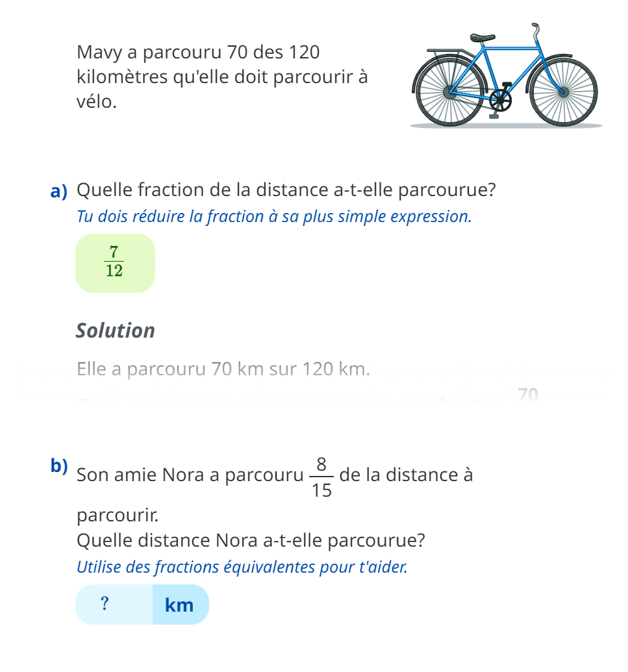Click the green 7/12 answer box
Image resolution: width=628 pixels, height=672 pixels.
[x=115, y=263]
